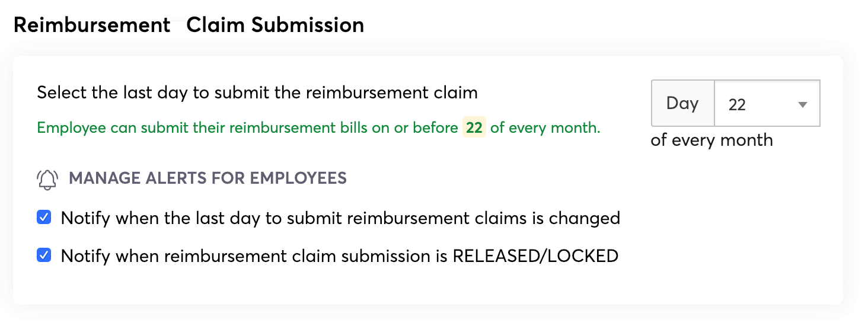This screenshot has width=868, height=326.
Task: Click the "Day" prefix box
Action: [682, 104]
